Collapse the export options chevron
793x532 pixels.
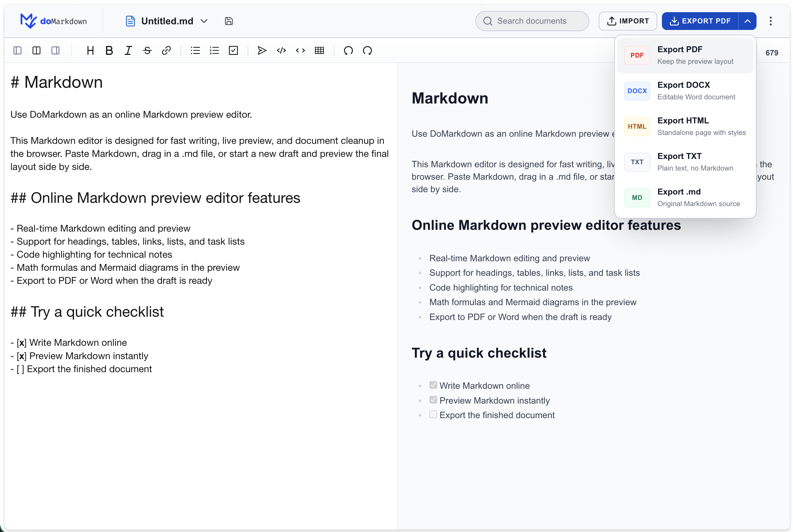pos(747,21)
